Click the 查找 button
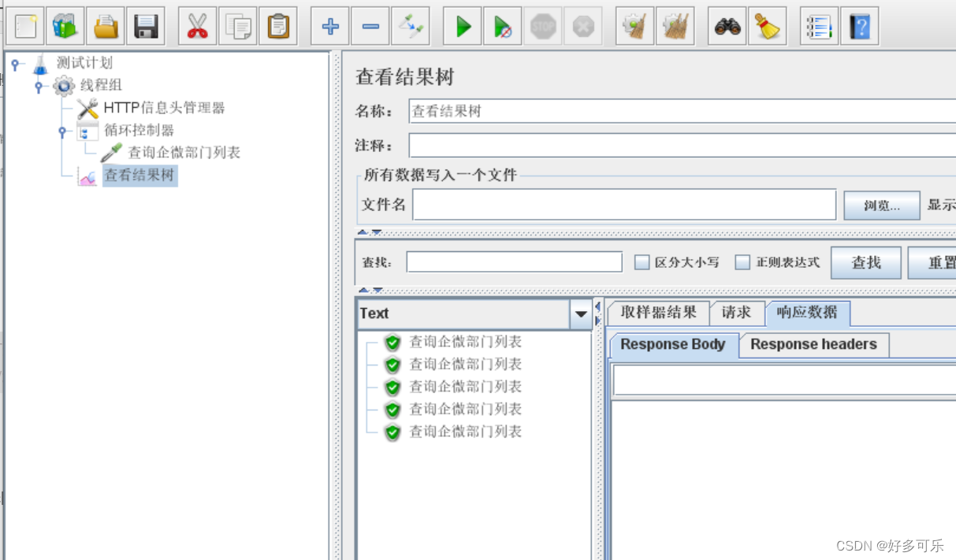This screenshot has height=560, width=956. 866,262
